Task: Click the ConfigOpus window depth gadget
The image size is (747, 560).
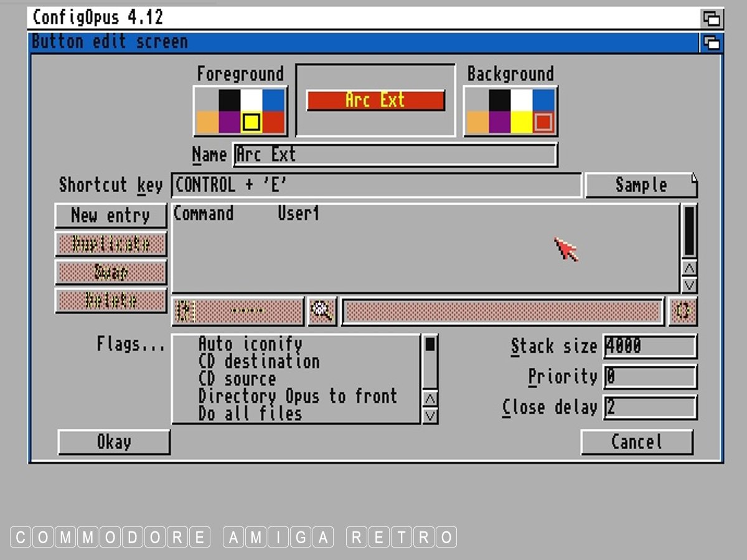Action: [x=711, y=17]
